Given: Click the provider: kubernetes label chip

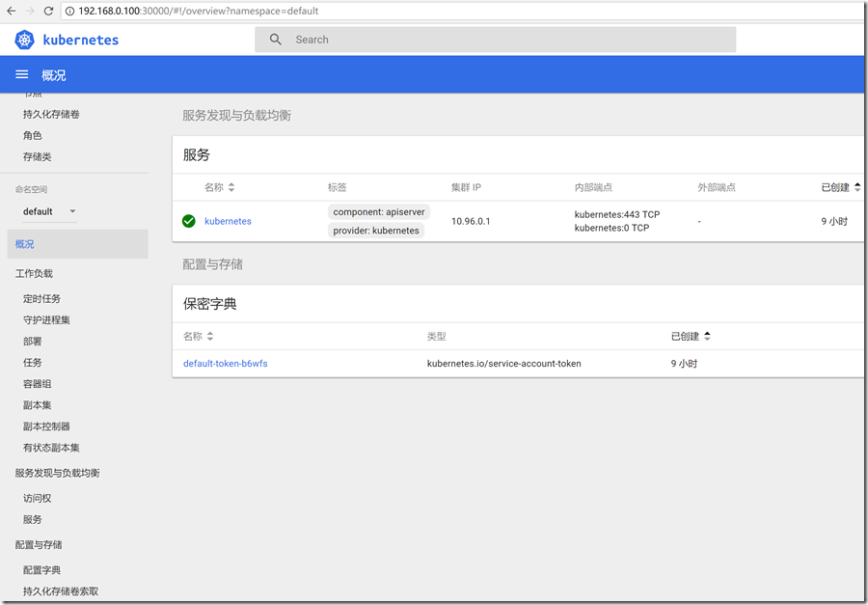Looking at the screenshot, I should pos(376,231).
